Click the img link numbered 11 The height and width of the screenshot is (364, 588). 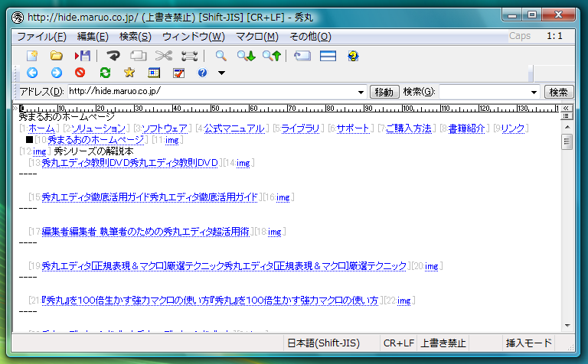[x=172, y=141]
